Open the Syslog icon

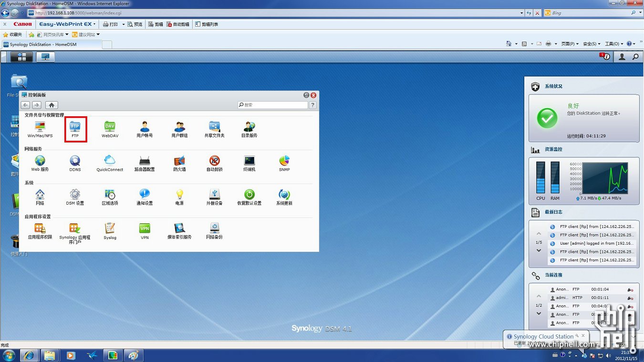[x=110, y=231]
